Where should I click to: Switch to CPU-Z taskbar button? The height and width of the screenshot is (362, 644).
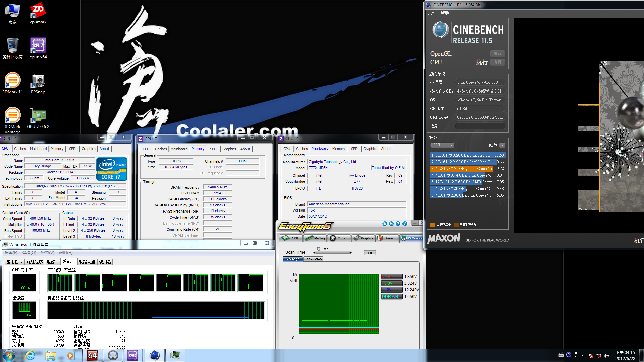pos(133,355)
